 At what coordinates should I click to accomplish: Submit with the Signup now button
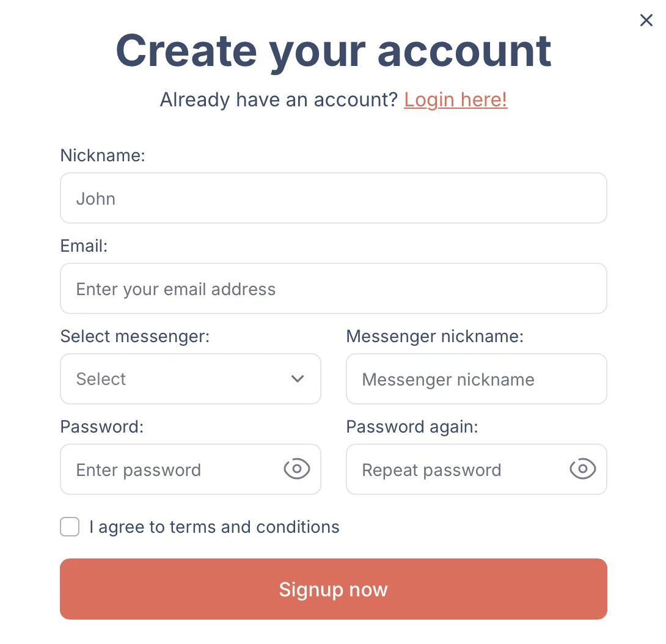click(334, 589)
